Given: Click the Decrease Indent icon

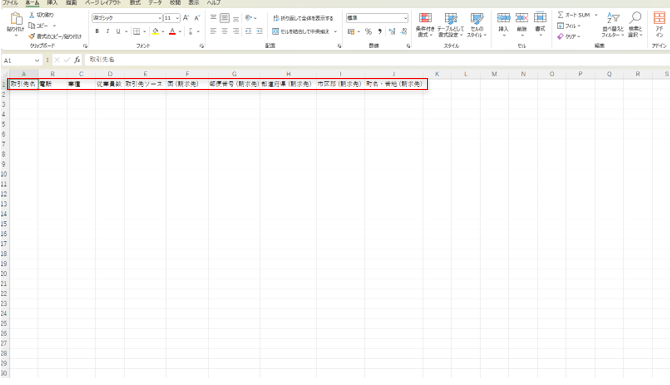Looking at the screenshot, I should click(x=248, y=31).
